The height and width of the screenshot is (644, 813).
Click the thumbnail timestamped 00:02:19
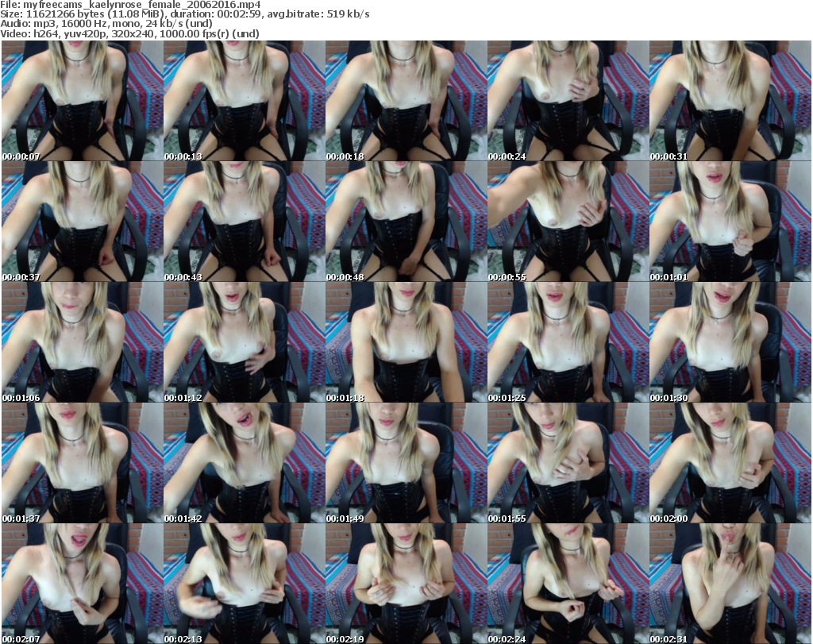tap(406, 584)
